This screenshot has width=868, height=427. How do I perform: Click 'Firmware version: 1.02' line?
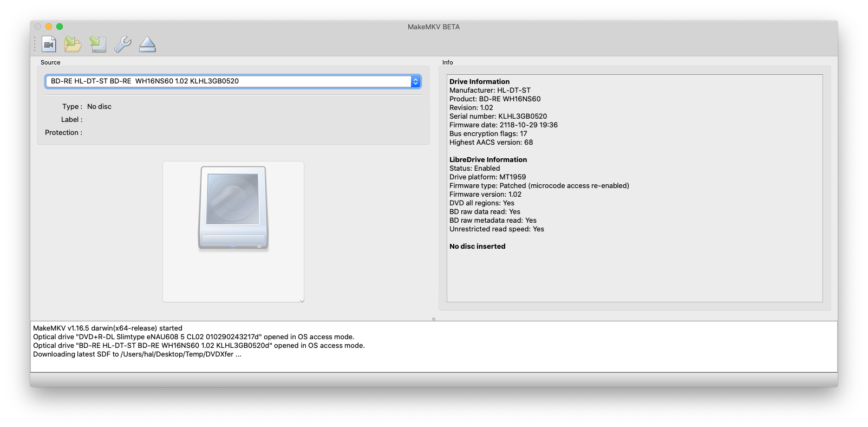pos(485,195)
